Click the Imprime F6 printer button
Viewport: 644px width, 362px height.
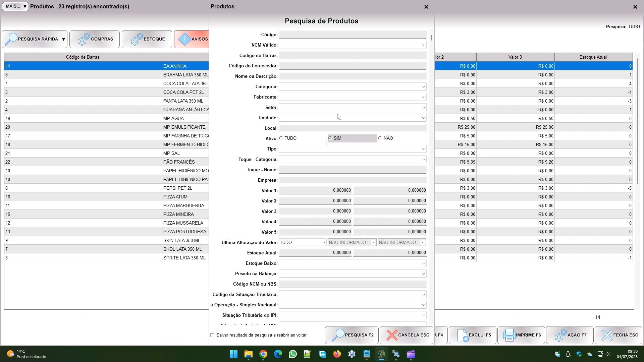point(521,335)
